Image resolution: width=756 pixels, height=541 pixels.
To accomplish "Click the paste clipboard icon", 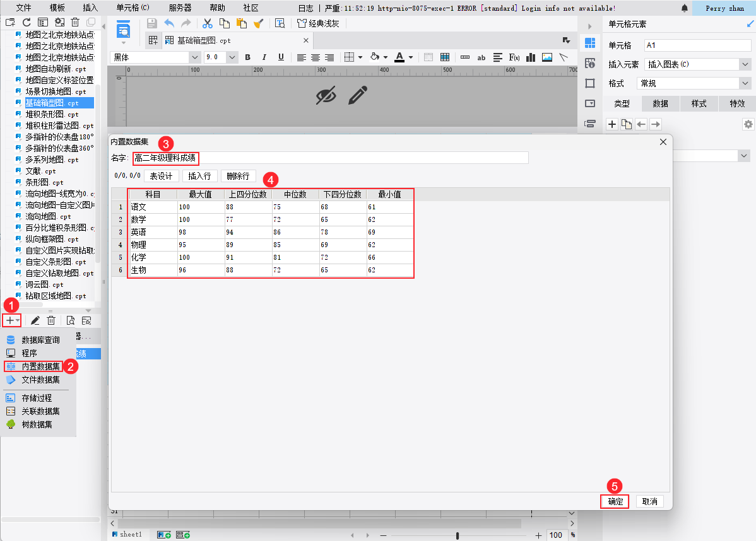I will point(242,23).
